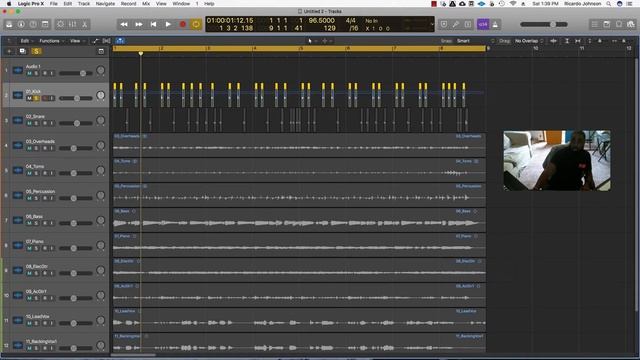Click the 06_Bass audio region
Viewport: 640px width, 360px height.
tap(299, 220)
